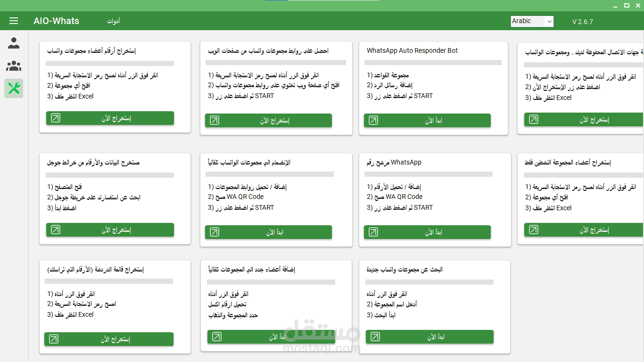Click the step text إضافة / تحميل الأرقام
Viewport: 644px width, 362px height.
coord(397,187)
